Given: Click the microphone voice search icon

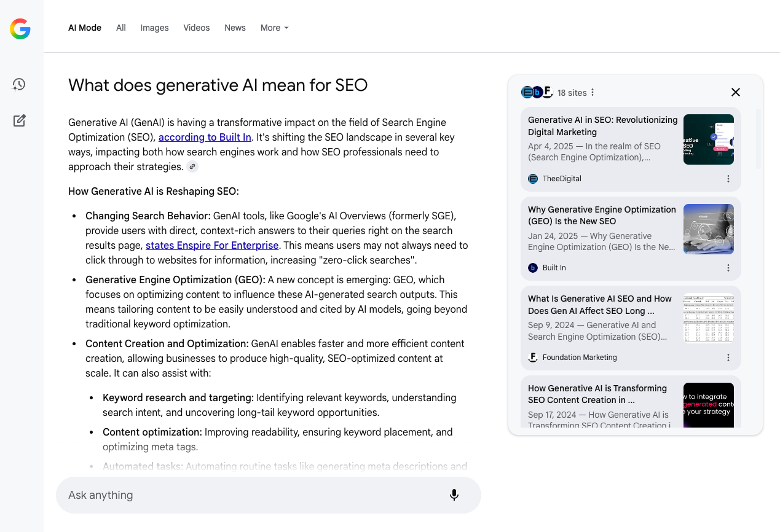Looking at the screenshot, I should [454, 495].
